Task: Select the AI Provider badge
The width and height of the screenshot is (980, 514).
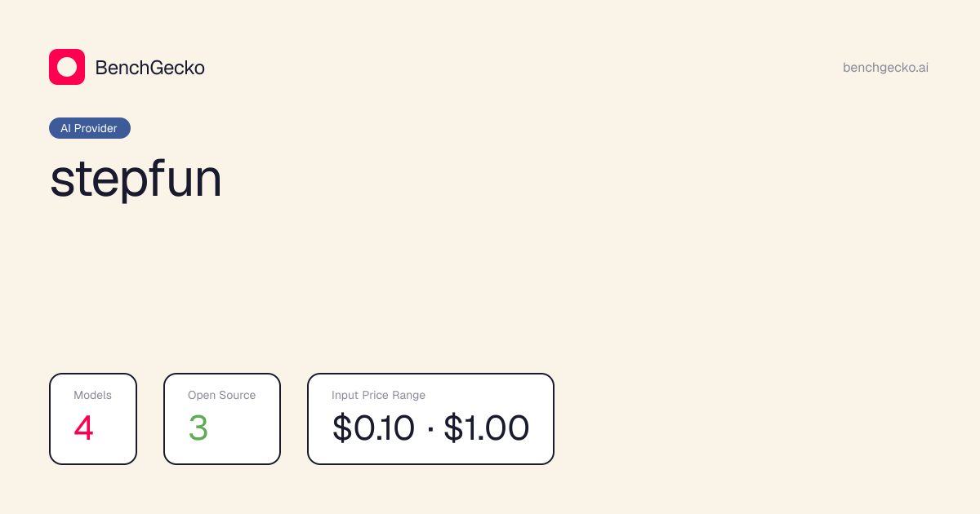Action: 90,128
